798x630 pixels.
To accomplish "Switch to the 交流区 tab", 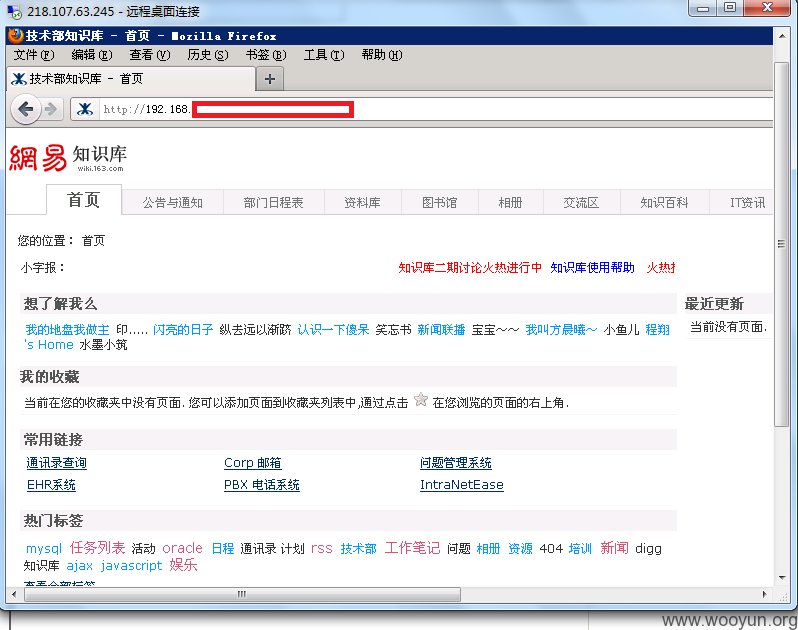I will tap(581, 203).
